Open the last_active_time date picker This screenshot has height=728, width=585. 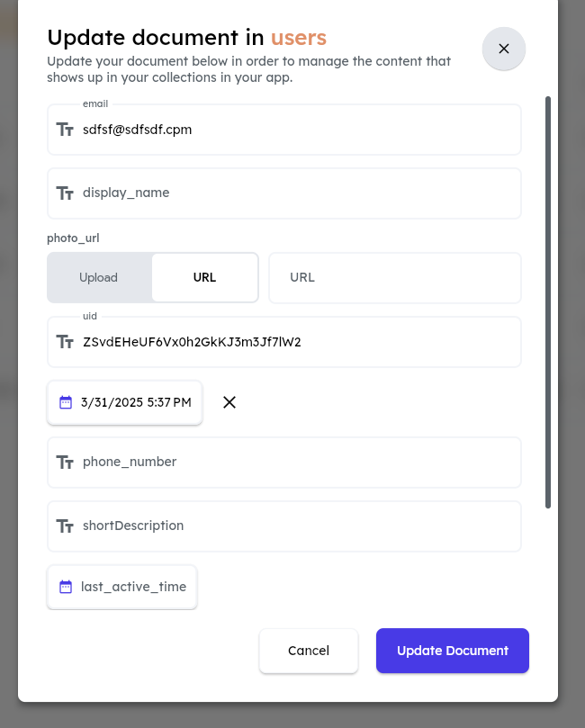click(122, 587)
